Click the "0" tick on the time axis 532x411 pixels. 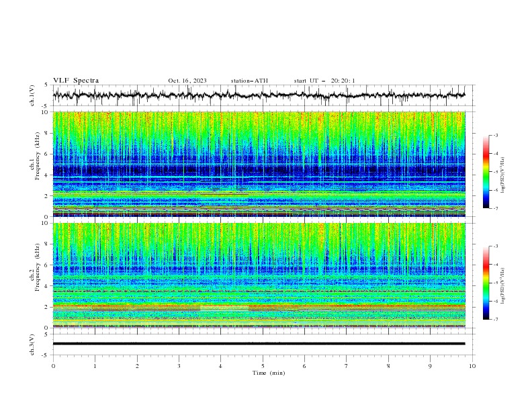point(53,366)
